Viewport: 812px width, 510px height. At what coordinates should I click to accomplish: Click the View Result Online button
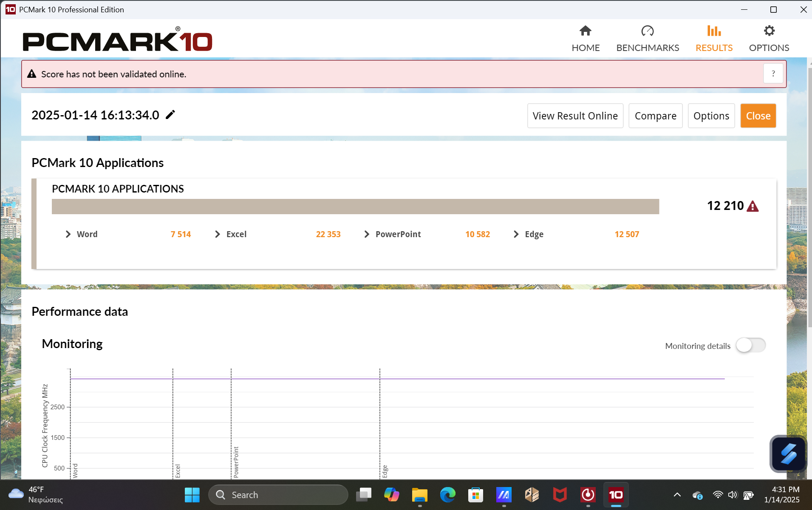(x=575, y=116)
